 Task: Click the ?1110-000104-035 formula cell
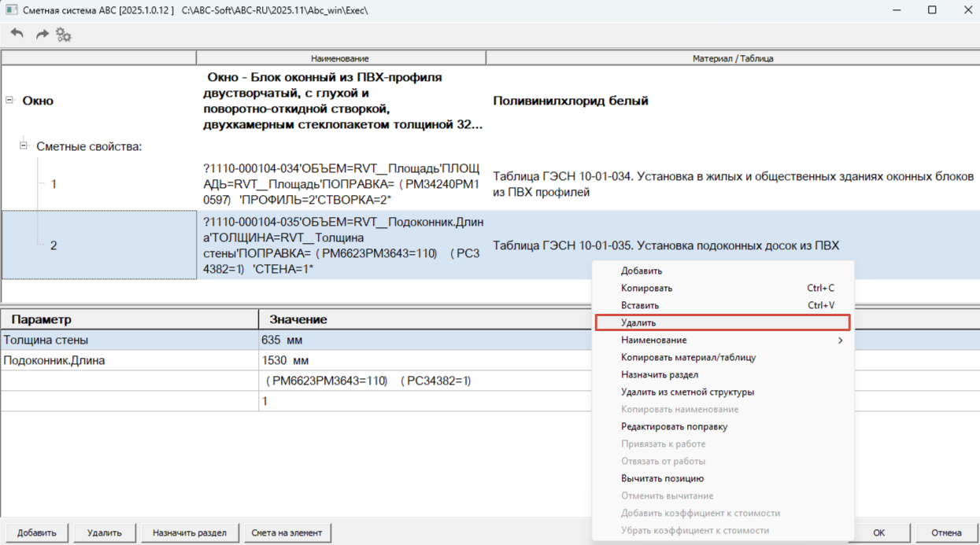click(341, 245)
